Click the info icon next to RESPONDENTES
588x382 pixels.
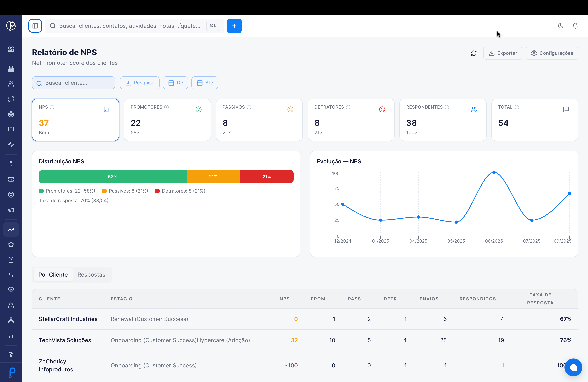click(447, 107)
